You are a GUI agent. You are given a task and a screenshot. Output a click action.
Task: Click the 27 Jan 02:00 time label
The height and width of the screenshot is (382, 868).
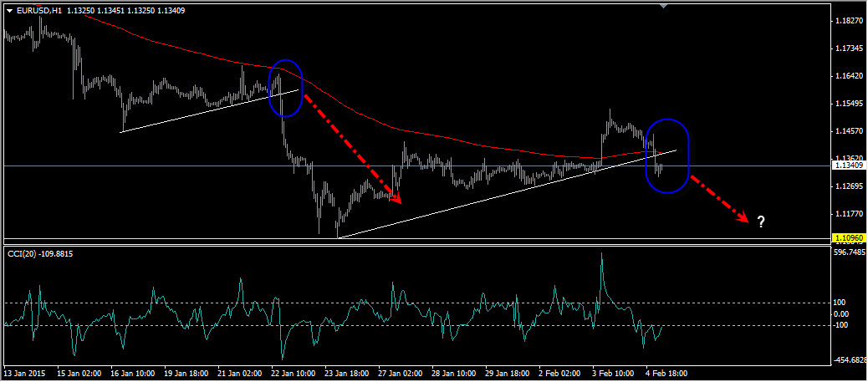pos(401,373)
